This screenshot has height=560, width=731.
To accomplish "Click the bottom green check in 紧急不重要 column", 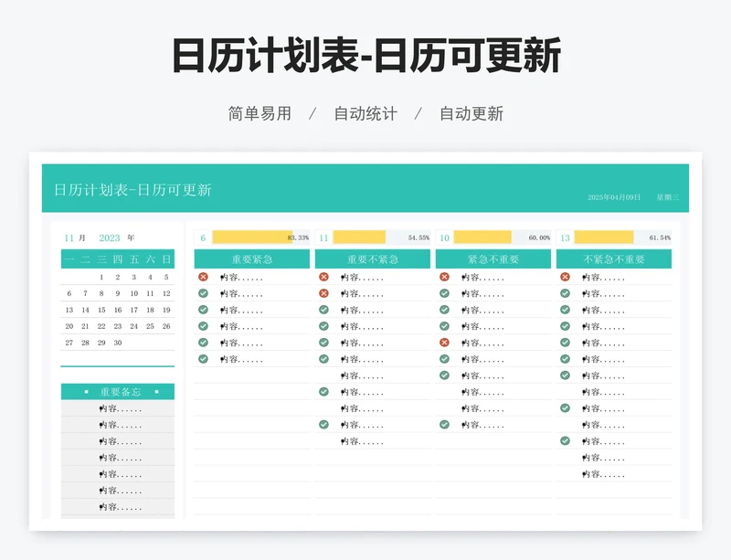I will [444, 424].
